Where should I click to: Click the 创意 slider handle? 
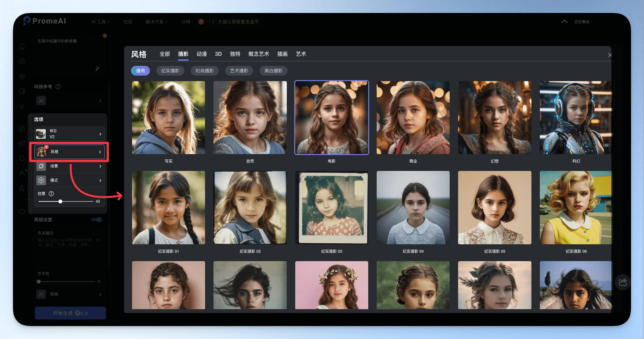[x=60, y=201]
